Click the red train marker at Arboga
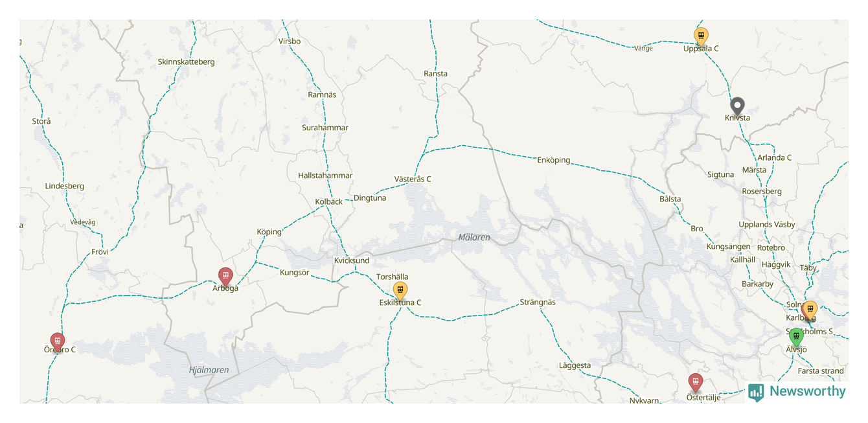This screenshot has height=423, width=868. click(x=225, y=277)
